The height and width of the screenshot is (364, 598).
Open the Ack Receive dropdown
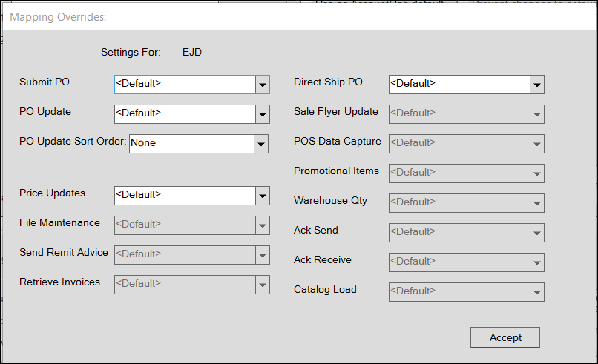[467, 262]
